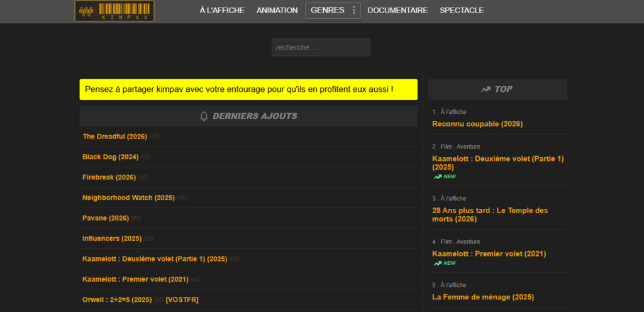
Task: Open Neighborhood Watch (2025) movie page
Action: [128, 198]
